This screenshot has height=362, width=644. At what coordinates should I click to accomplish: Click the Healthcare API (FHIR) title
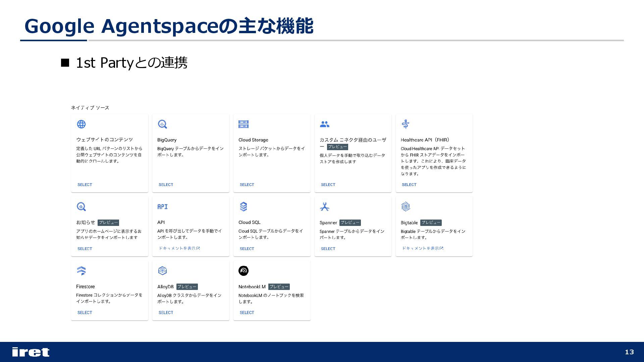point(425,140)
